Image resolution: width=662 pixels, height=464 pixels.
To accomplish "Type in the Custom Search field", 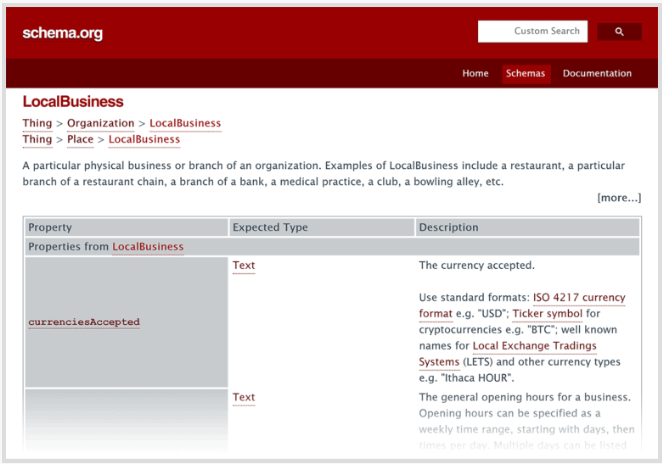I will point(532,32).
